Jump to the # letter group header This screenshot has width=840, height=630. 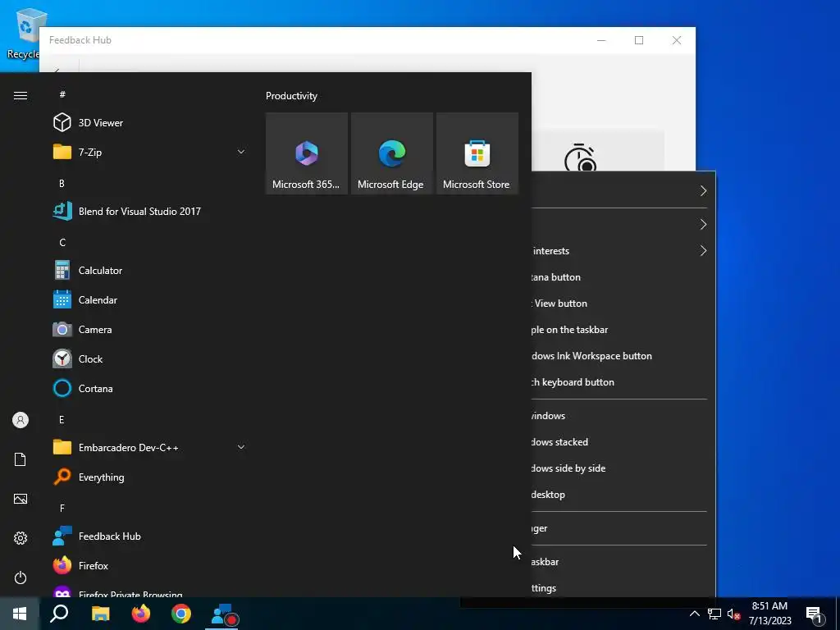click(62, 94)
